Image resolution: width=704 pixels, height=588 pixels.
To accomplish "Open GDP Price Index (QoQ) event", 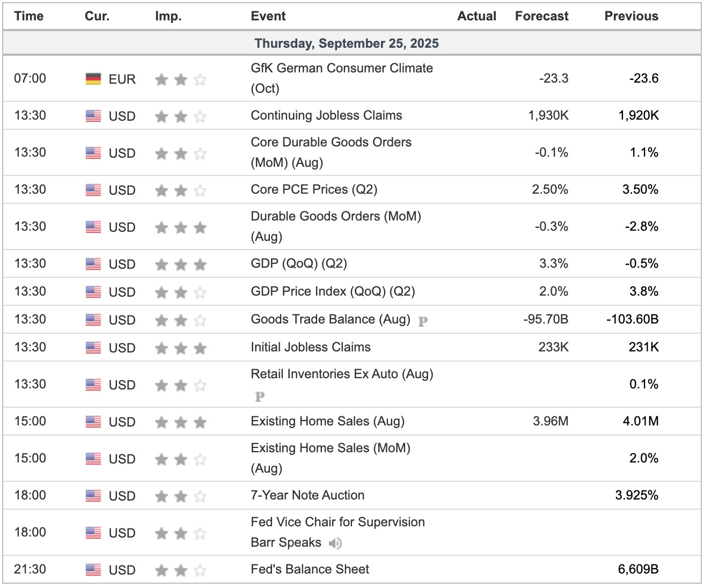I will 333,291.
